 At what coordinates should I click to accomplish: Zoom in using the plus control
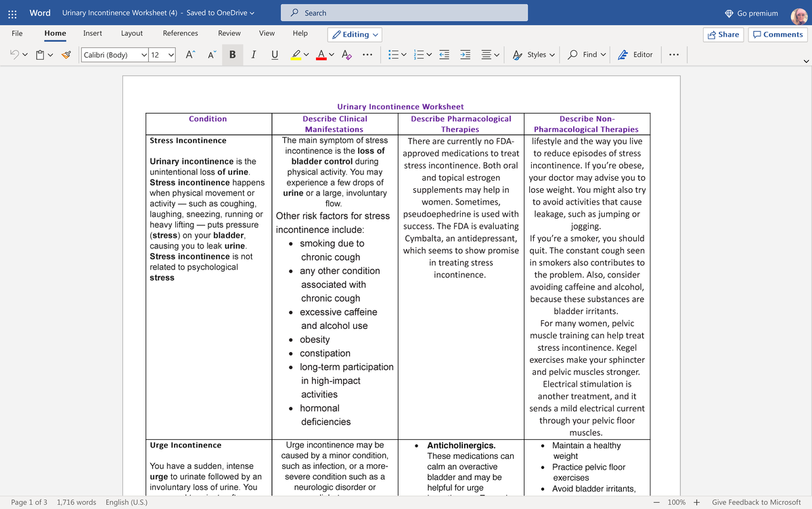[x=696, y=502]
